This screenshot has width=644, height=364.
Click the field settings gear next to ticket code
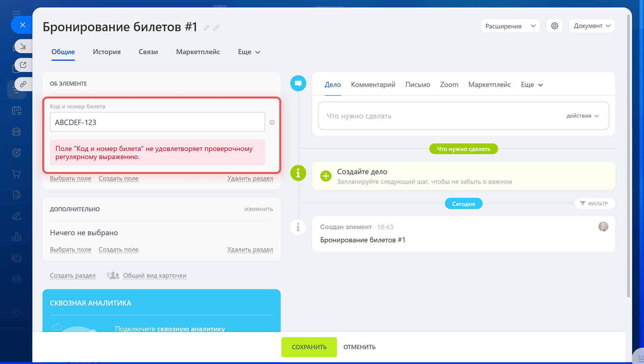tap(272, 122)
